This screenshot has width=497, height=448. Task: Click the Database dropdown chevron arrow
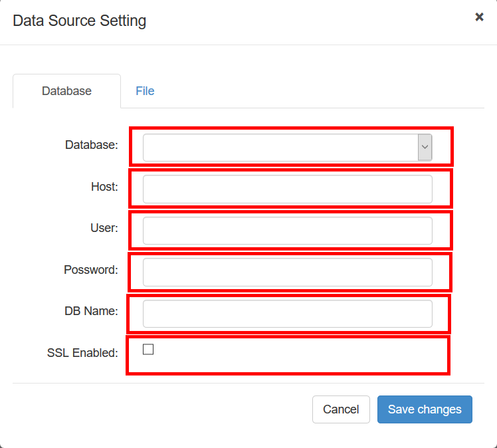pyautogui.click(x=425, y=148)
